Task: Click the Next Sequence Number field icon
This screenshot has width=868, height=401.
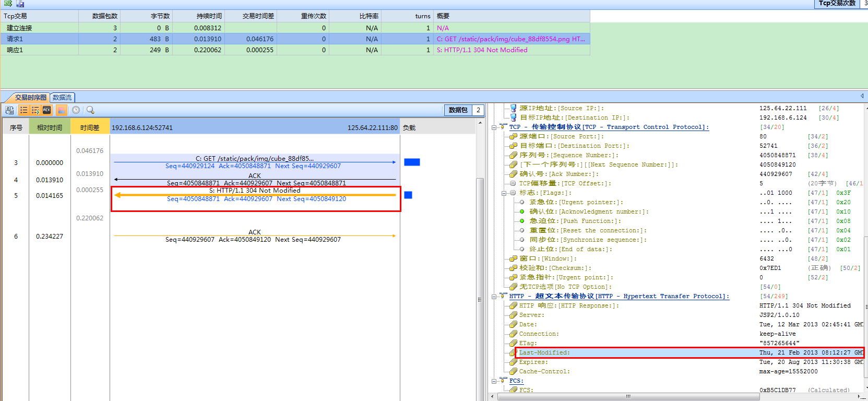Action: point(513,164)
